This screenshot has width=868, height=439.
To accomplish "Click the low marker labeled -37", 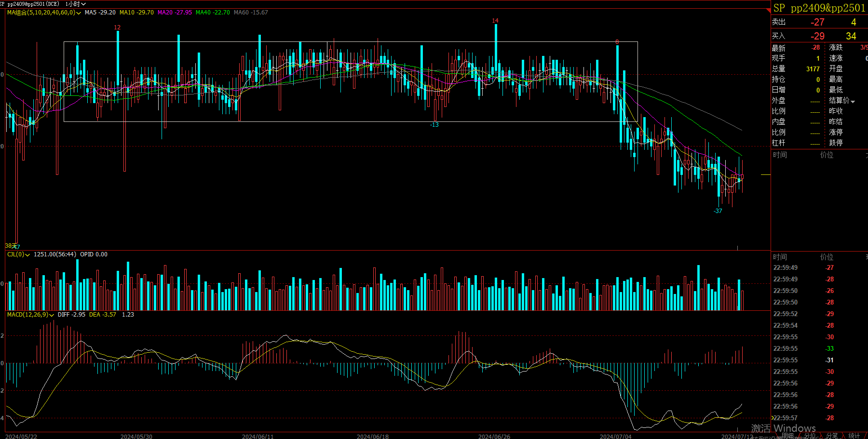I will (x=718, y=211).
